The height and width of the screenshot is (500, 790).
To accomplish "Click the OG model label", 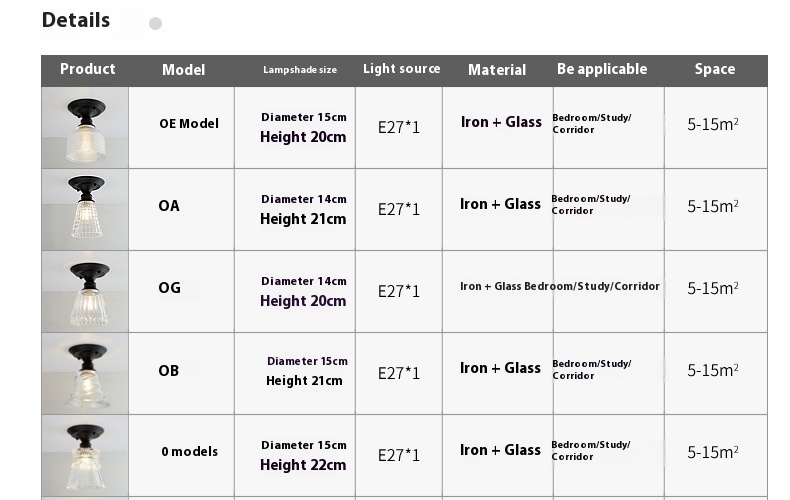I will (x=169, y=288).
